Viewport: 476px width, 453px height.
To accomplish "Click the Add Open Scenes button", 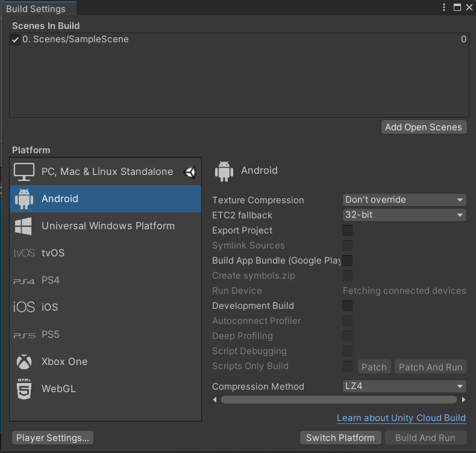I will tap(424, 127).
